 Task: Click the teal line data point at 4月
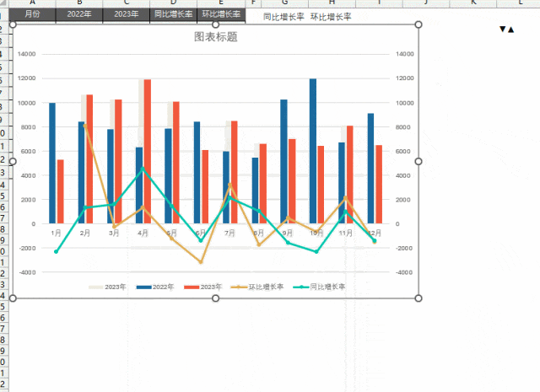click(x=143, y=169)
